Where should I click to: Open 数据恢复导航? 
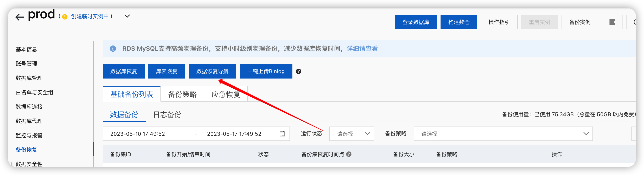212,71
